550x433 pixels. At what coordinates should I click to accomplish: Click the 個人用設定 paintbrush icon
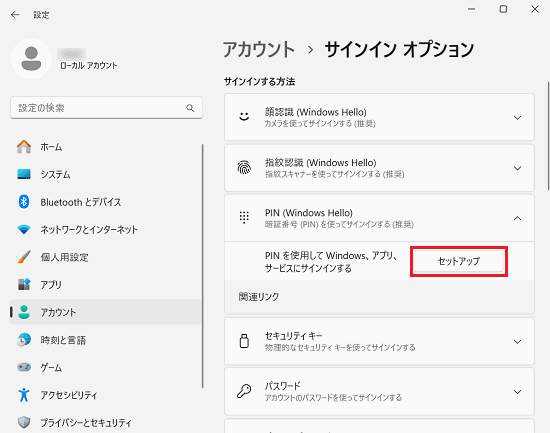tap(24, 257)
